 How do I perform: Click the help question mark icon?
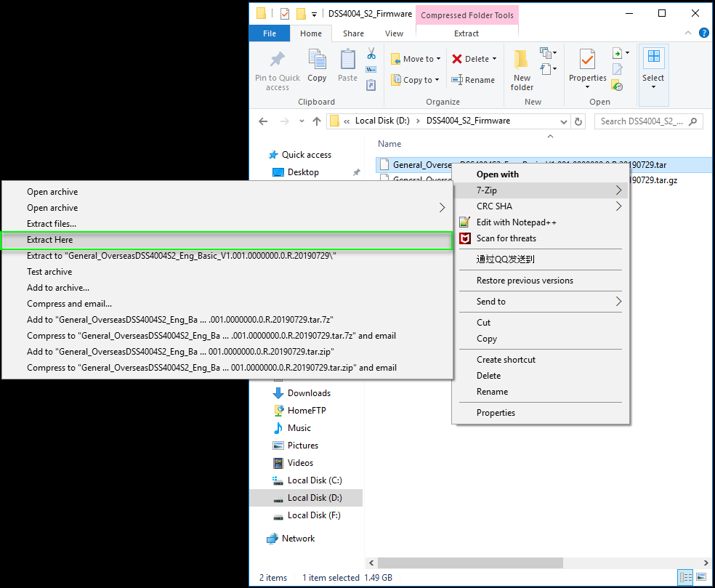click(x=704, y=33)
